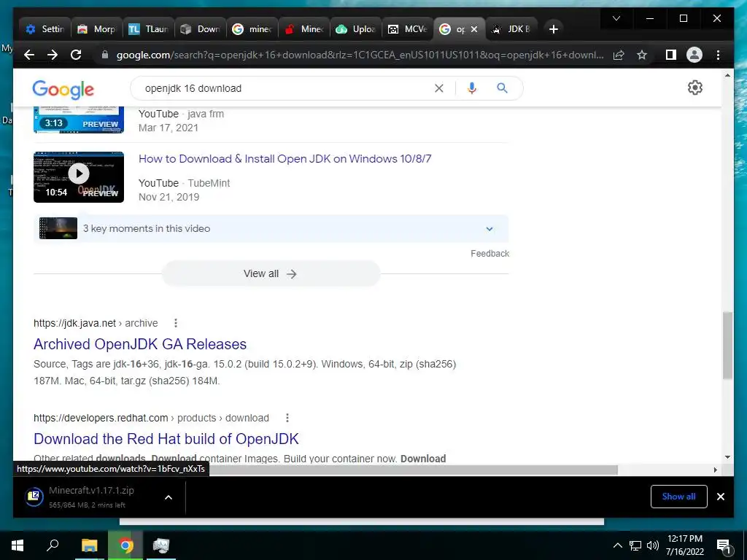Open Windows Start menu
747x560 pixels.
click(x=18, y=545)
